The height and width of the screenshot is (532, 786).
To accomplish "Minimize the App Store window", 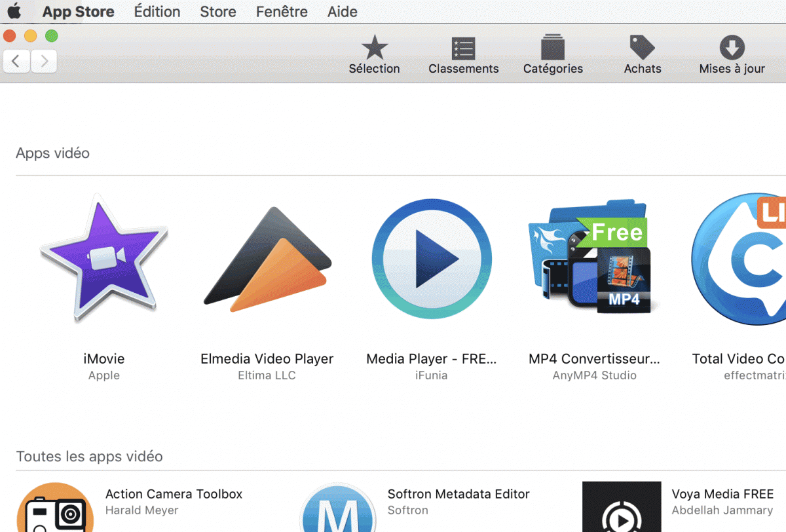I will click(30, 35).
